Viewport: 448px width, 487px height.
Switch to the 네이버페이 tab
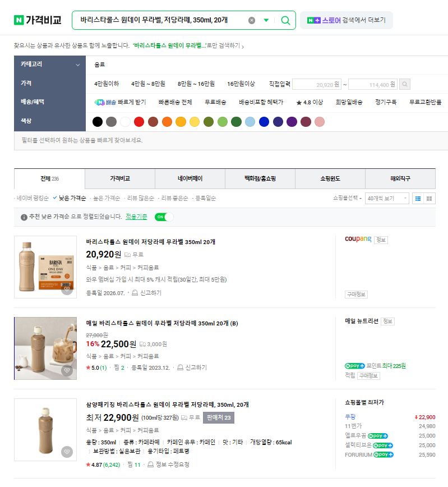pyautogui.click(x=190, y=178)
